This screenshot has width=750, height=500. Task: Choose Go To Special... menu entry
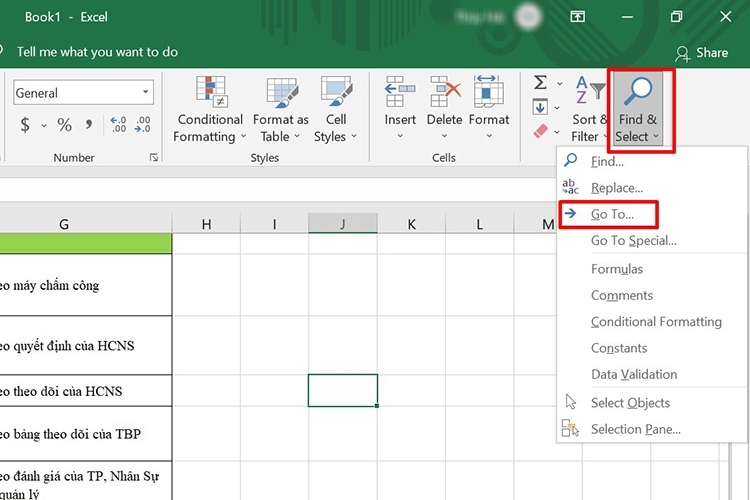click(x=633, y=240)
